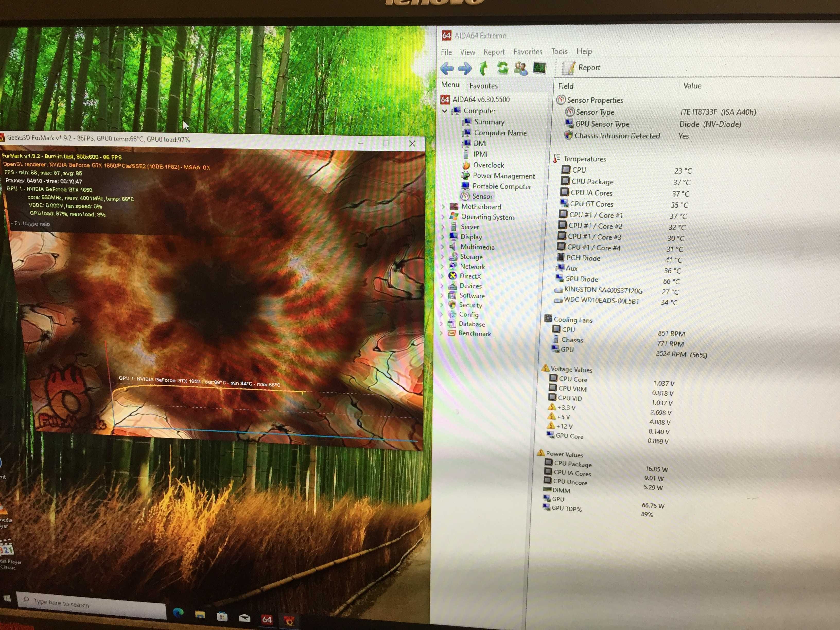Click the Security shield icon in the tree

pos(452,305)
